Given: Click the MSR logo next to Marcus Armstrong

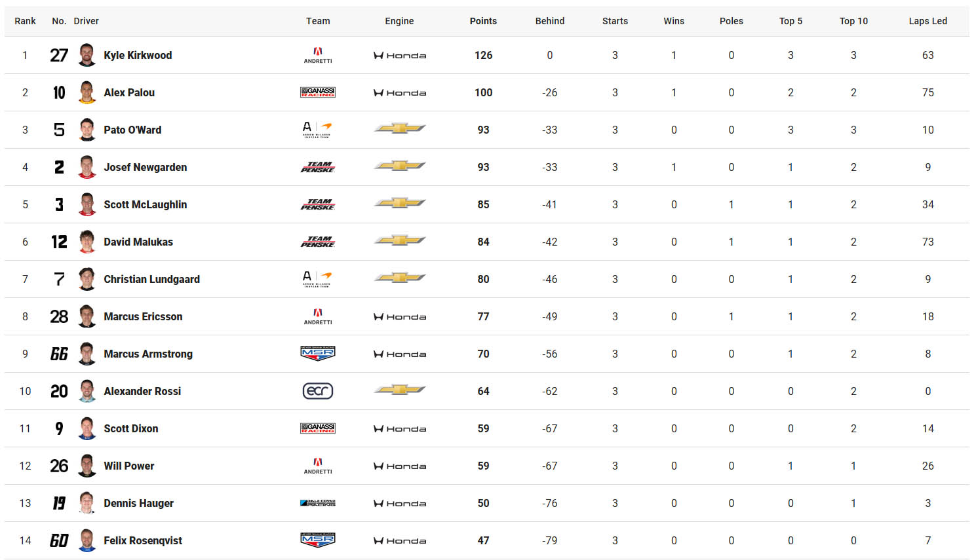Looking at the screenshot, I should pos(317,354).
